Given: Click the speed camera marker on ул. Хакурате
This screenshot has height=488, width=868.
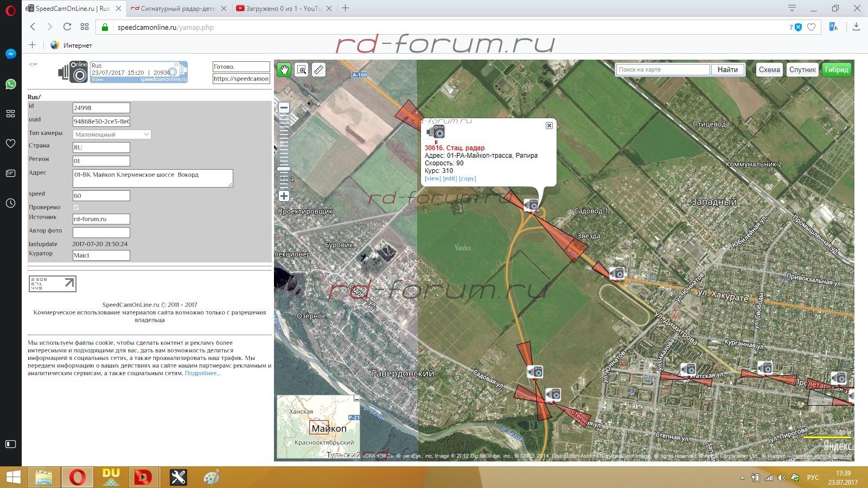Looking at the screenshot, I should (617, 273).
